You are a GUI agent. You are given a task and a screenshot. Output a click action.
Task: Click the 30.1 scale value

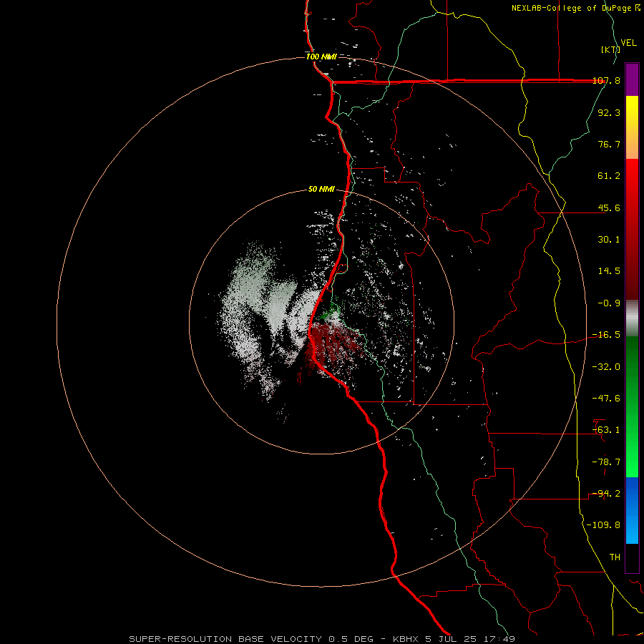pyautogui.click(x=609, y=240)
